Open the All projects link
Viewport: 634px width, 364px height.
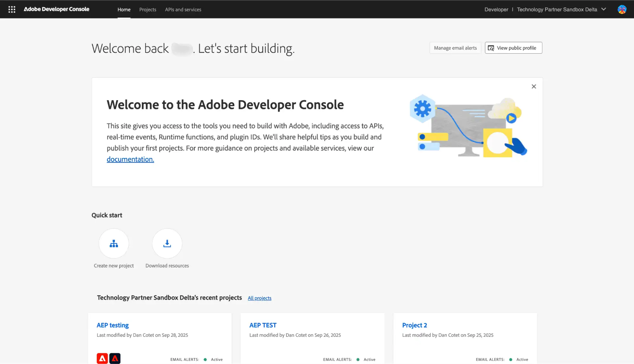259,298
